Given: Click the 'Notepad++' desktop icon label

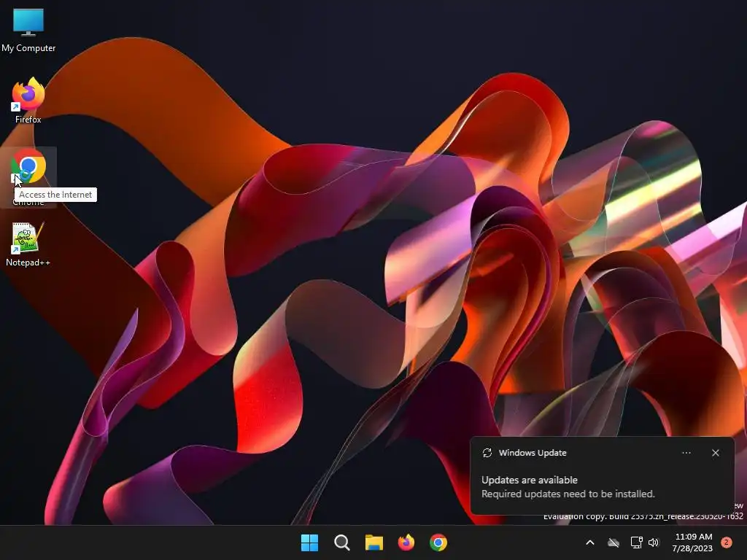Looking at the screenshot, I should point(28,262).
